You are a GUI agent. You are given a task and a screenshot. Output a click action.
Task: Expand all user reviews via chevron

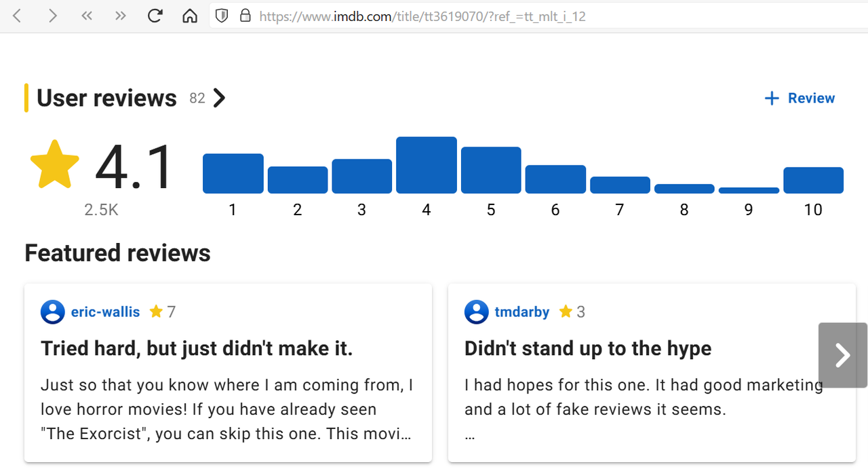pyautogui.click(x=219, y=98)
